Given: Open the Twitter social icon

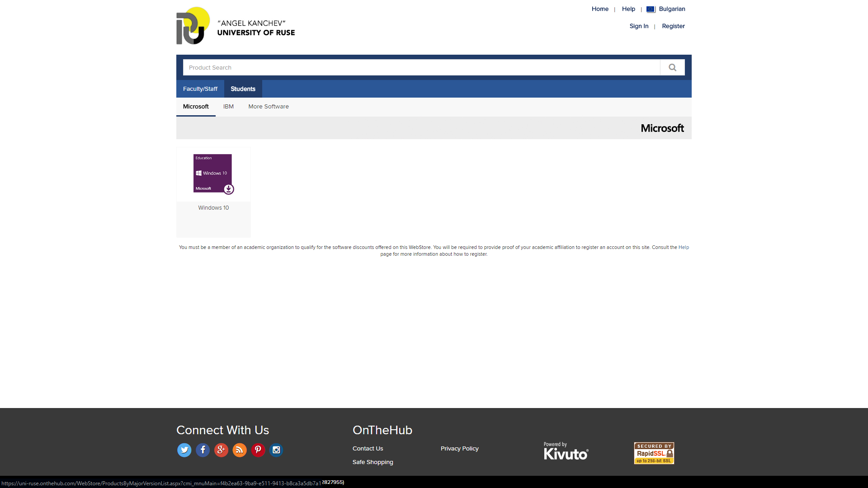Looking at the screenshot, I should point(184,450).
